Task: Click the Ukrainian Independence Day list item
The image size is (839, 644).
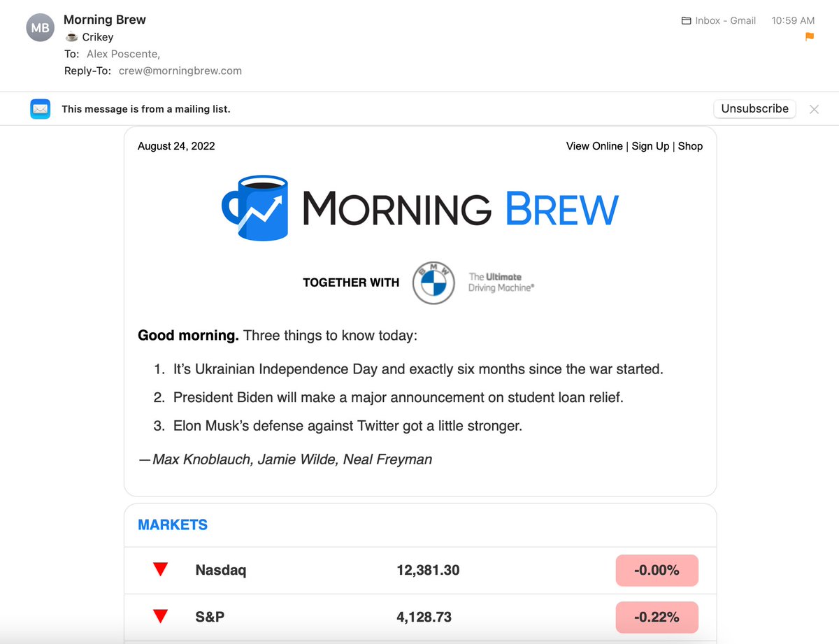Action: pyautogui.click(x=418, y=369)
